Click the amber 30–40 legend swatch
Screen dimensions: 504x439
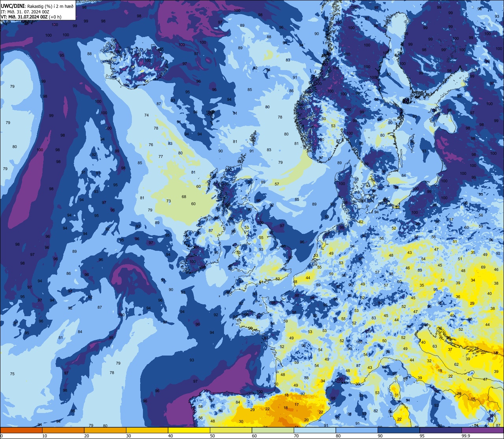click(x=147, y=430)
